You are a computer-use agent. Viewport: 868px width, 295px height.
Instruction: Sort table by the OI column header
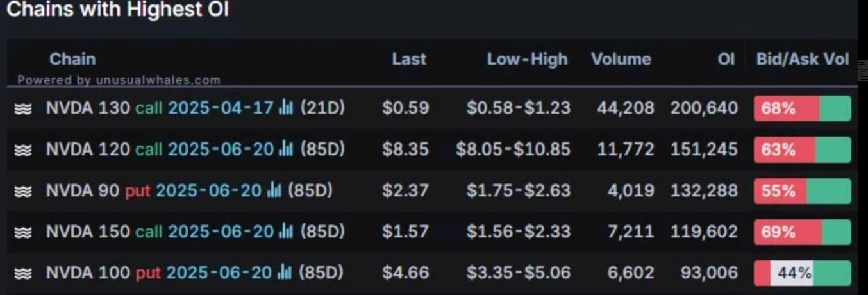pyautogui.click(x=726, y=60)
